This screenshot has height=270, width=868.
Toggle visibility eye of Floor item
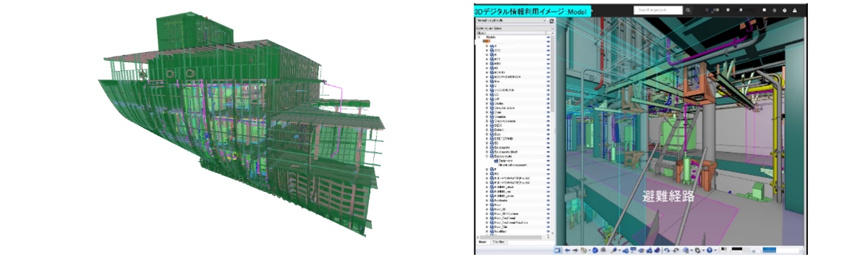tap(548, 205)
